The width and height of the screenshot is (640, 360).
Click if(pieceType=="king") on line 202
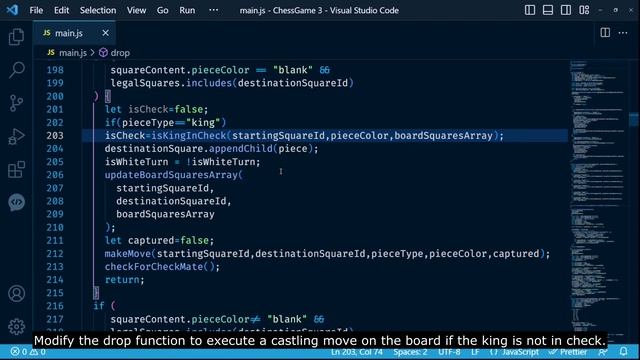[165, 122]
